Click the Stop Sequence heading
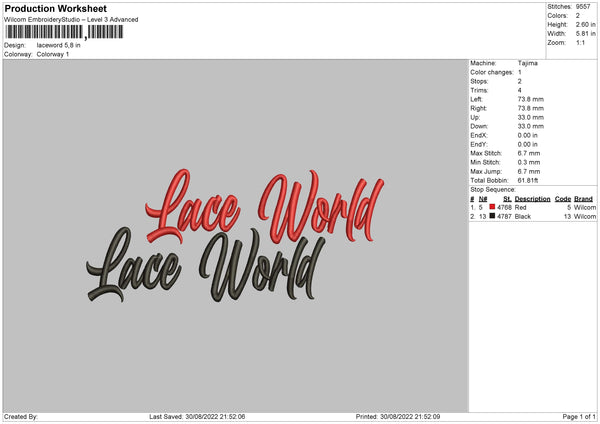The height and width of the screenshot is (424, 600). click(x=492, y=188)
